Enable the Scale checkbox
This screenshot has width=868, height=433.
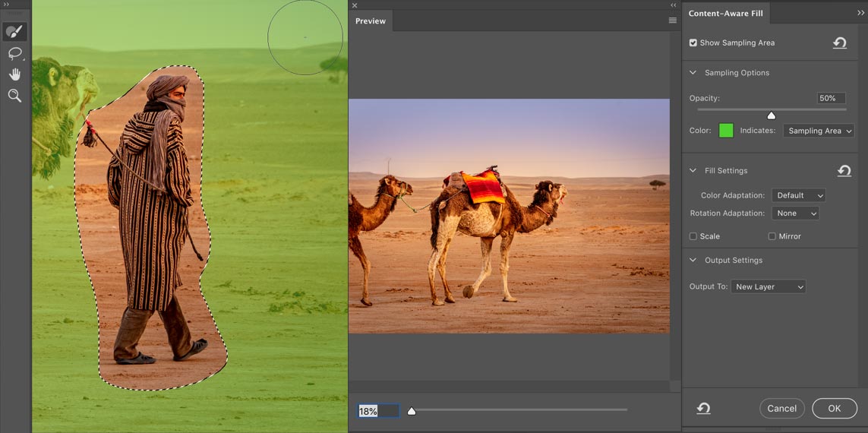[x=693, y=236]
